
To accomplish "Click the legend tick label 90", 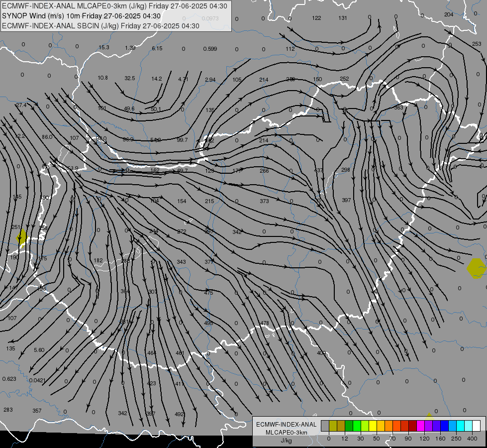I will tap(408, 439).
